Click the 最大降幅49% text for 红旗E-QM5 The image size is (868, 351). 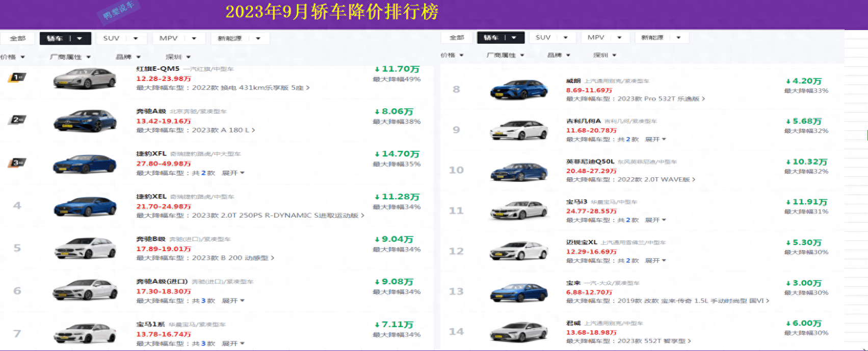(397, 79)
